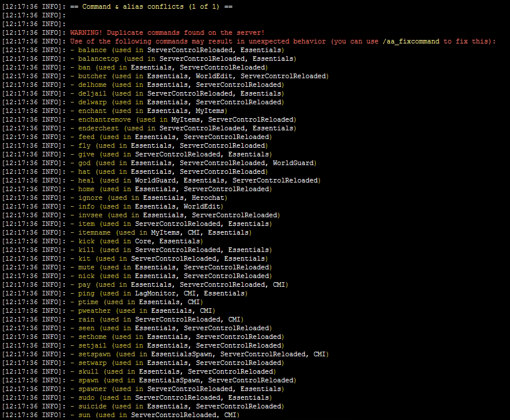Screen dimensions: 510x420
Task: Click 'WorldGuard' in the god command line
Action: click(294, 163)
